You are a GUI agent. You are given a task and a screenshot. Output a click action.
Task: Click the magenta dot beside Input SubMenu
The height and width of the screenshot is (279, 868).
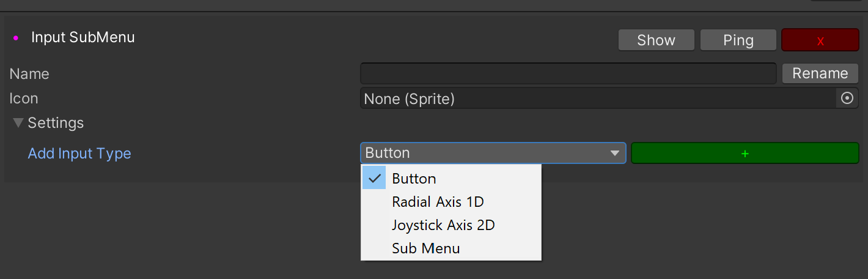pos(16,38)
